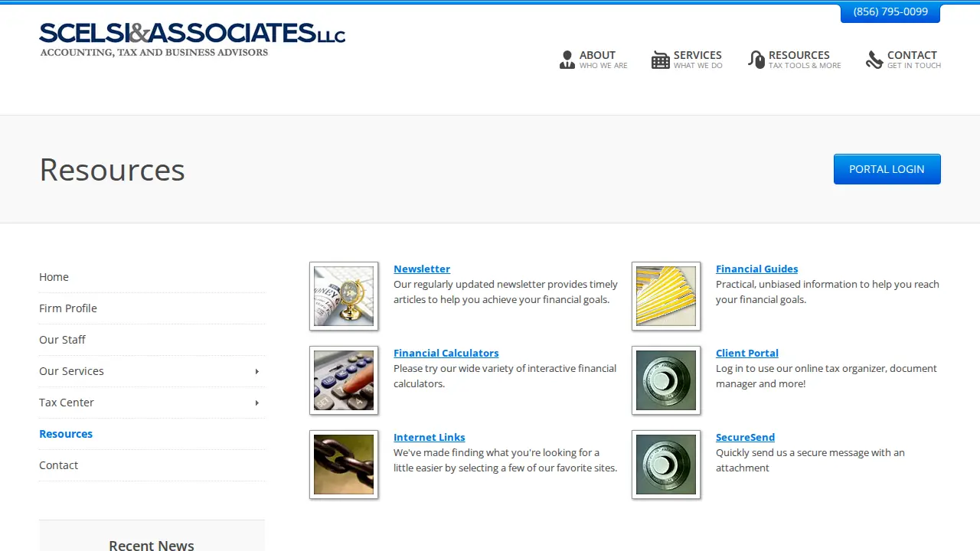Follow the Internet Links link
This screenshot has height=551, width=980.
(430, 437)
